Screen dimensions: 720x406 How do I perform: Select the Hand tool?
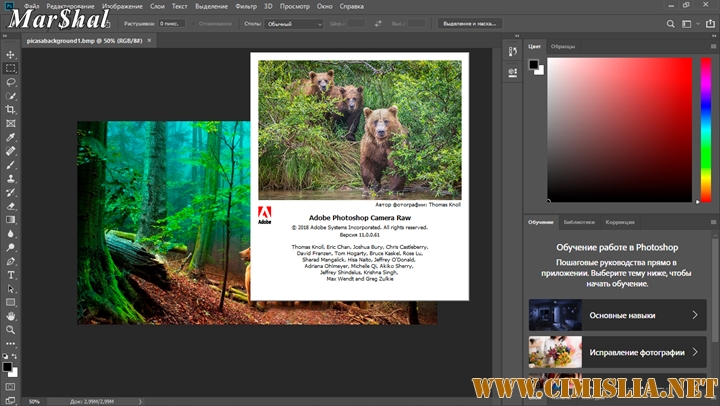[x=11, y=315]
